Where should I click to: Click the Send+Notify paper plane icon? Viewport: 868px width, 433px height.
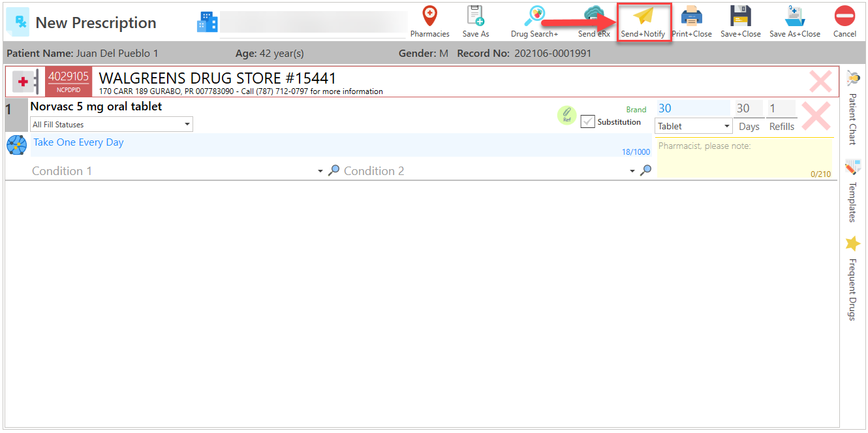pos(643,16)
